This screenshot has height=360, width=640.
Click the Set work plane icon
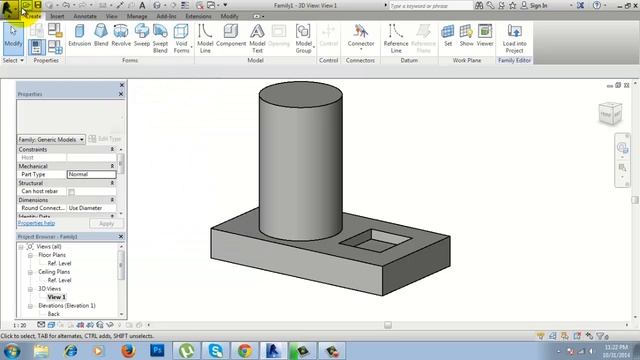pos(448,35)
